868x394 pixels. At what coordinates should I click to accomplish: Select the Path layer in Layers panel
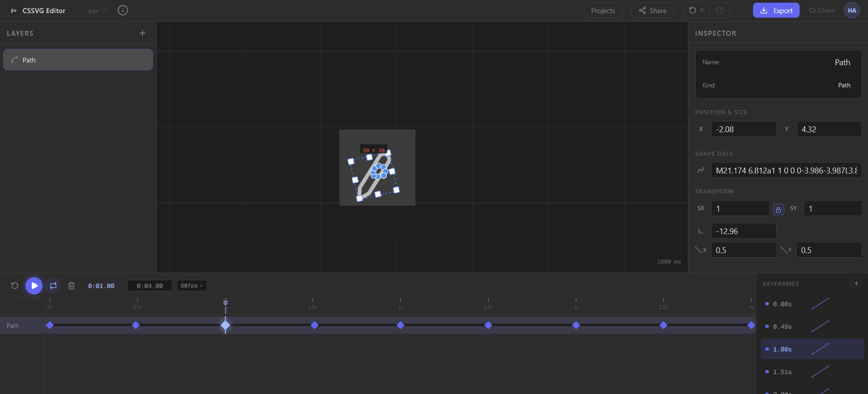78,60
